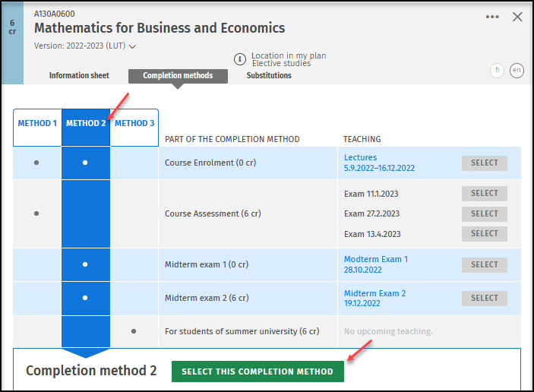534x392 pixels.
Task: Click the green Select this completion method button
Action: pyautogui.click(x=258, y=371)
